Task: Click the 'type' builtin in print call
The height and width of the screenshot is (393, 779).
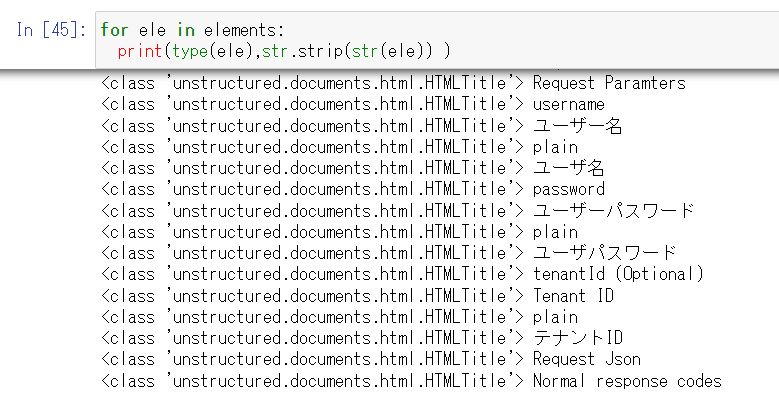Action: [x=189, y=52]
